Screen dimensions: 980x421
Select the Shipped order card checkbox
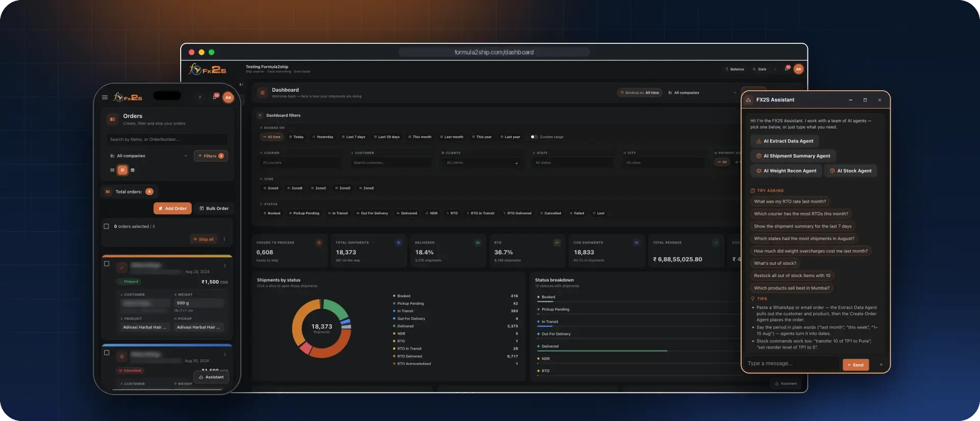[107, 264]
